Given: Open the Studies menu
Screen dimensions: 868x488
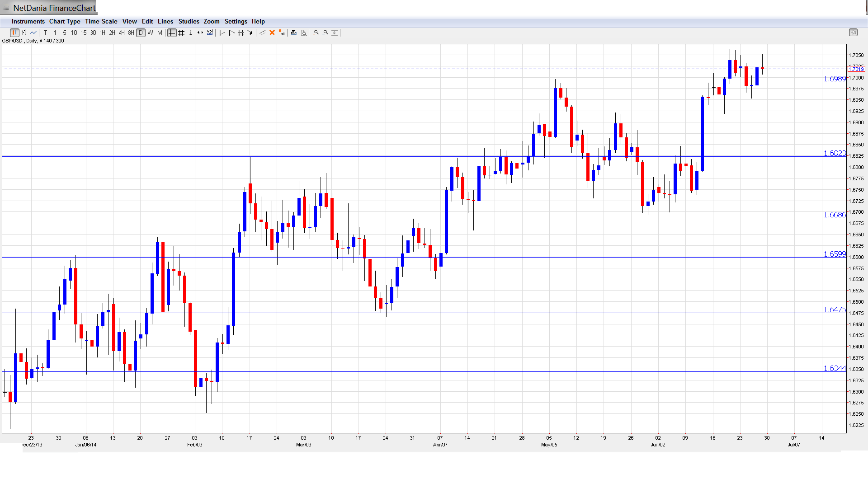Looking at the screenshot, I should pos(189,21).
